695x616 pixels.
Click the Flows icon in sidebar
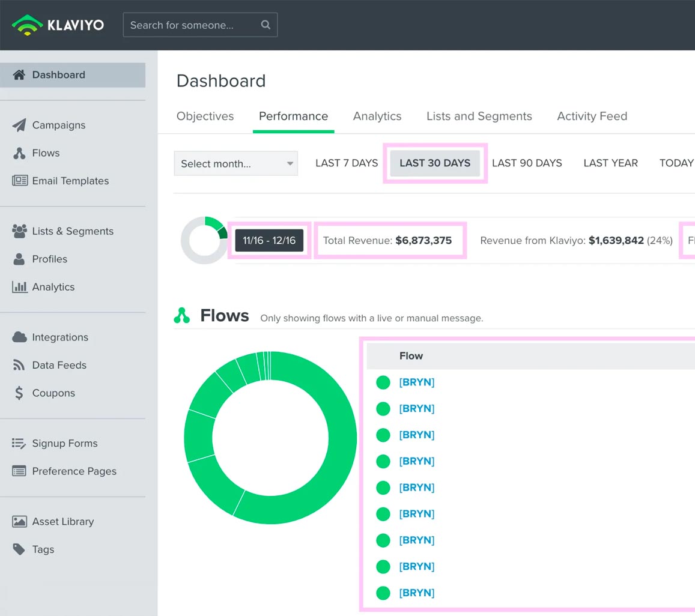[x=19, y=153]
